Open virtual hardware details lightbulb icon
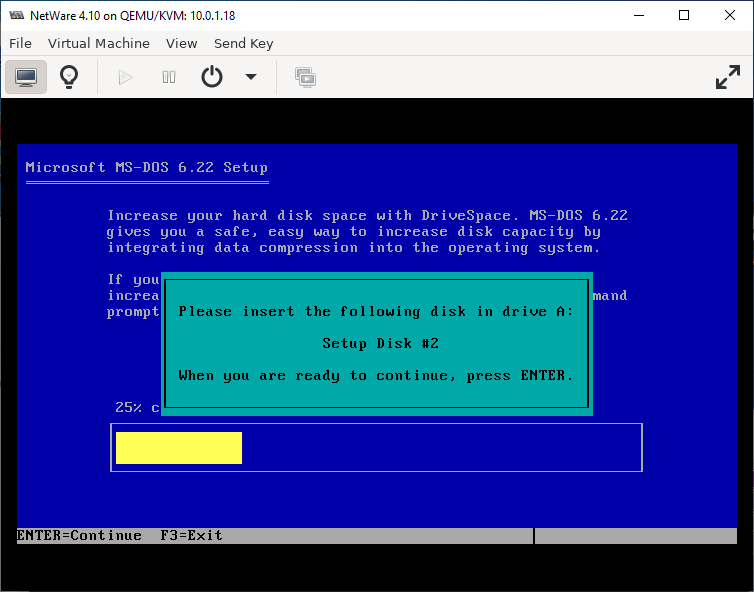Image resolution: width=754 pixels, height=592 pixels. 69,77
